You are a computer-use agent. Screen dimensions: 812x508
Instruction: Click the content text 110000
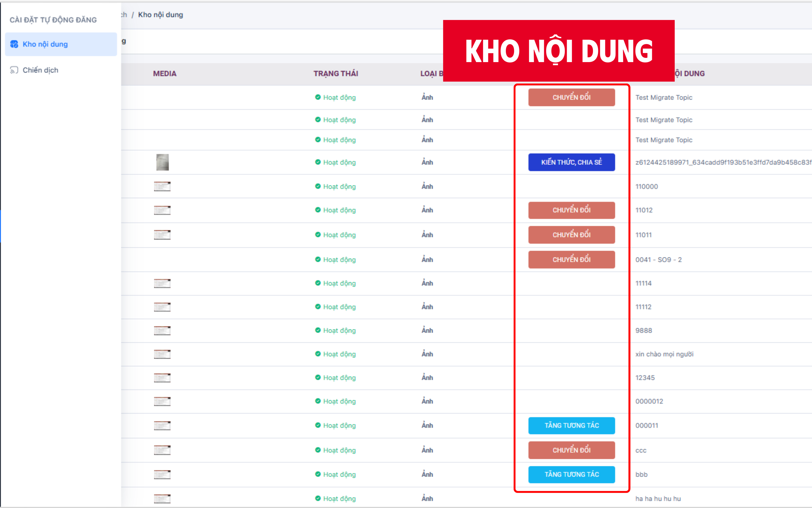[646, 187]
